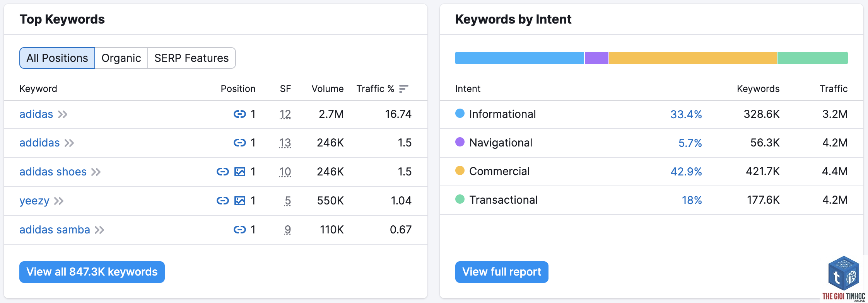The width and height of the screenshot is (868, 303).
Task: Click the Top Keywords heading
Action: tap(62, 19)
